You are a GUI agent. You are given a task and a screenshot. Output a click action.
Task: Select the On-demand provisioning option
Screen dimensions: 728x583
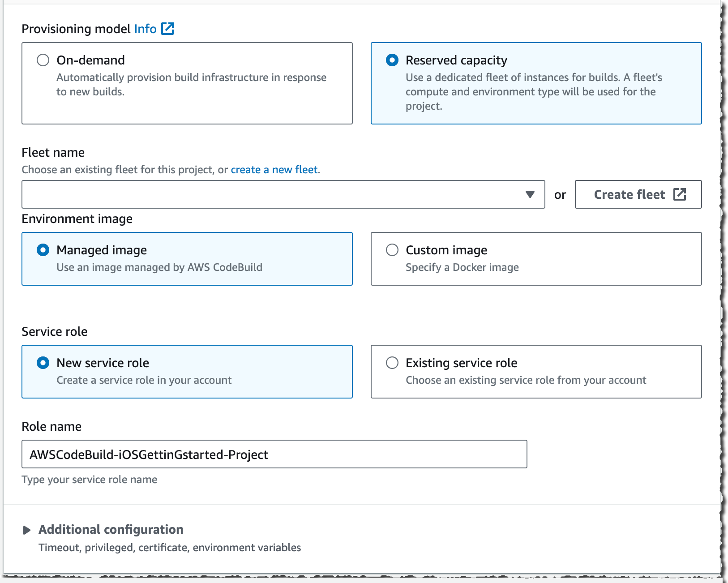coord(43,60)
